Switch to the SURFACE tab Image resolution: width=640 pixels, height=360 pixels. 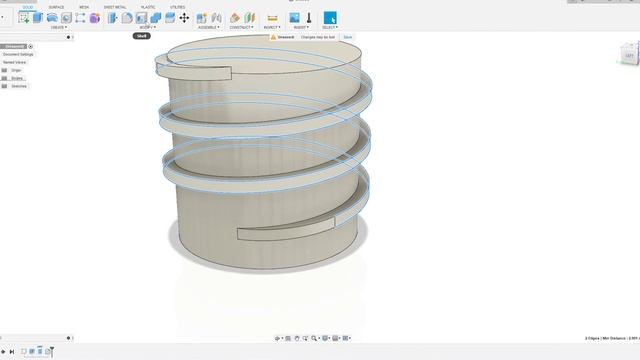point(56,7)
